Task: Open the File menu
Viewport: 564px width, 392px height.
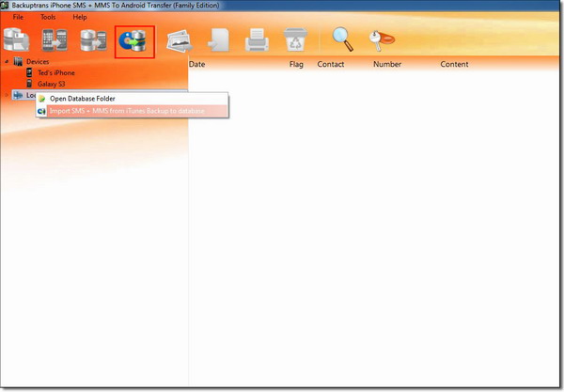Action: (x=18, y=17)
